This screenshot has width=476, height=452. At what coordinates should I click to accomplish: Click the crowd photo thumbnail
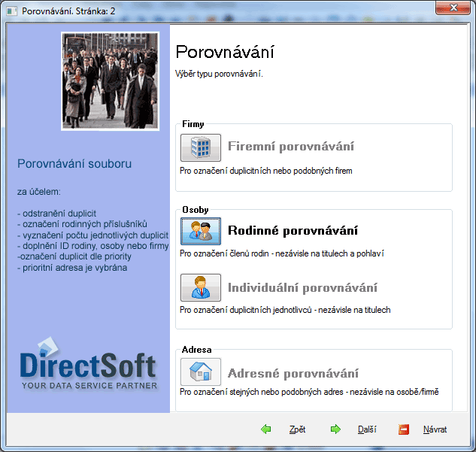[x=111, y=81]
